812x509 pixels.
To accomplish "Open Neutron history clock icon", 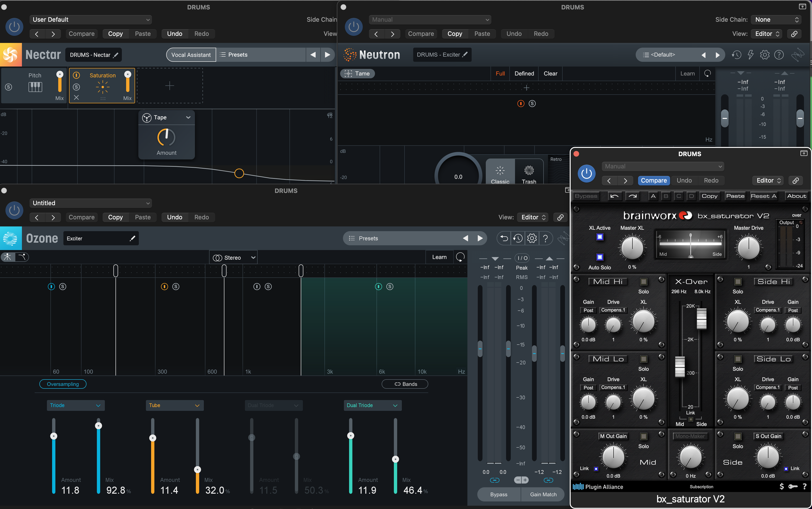I will [736, 54].
